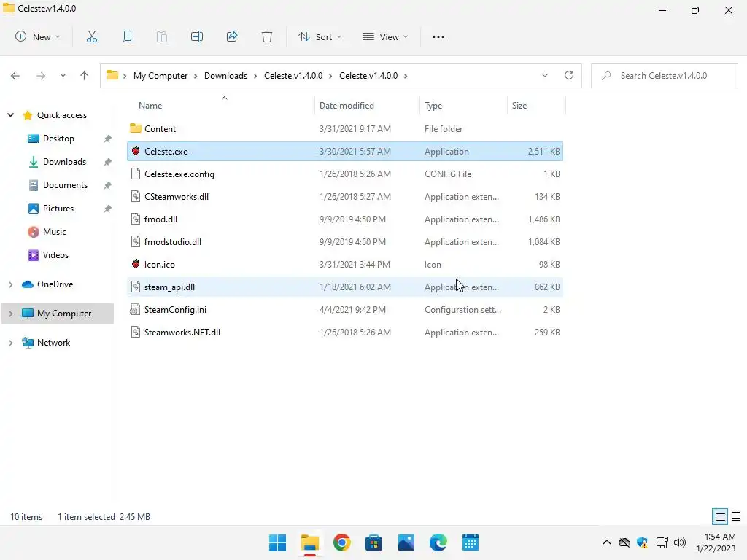The image size is (747, 560).
Task: Go up one folder level
Action: 84,75
